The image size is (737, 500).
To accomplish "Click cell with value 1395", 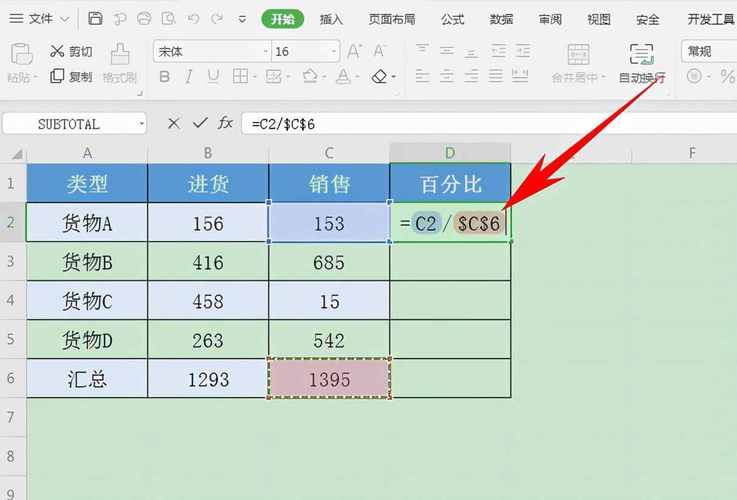I will coord(329,379).
